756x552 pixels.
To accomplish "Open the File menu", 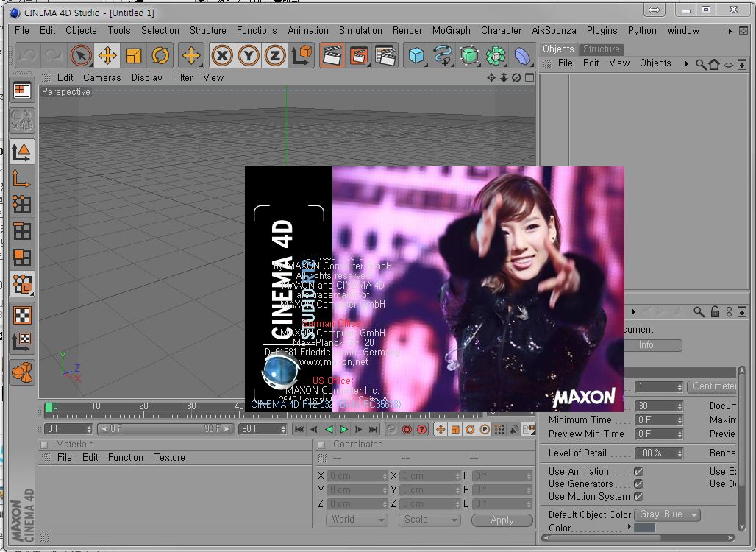I will click(22, 30).
